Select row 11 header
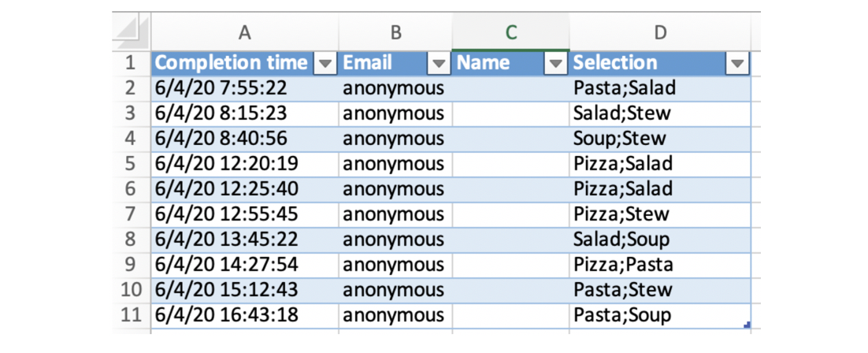868x353 pixels. (131, 315)
